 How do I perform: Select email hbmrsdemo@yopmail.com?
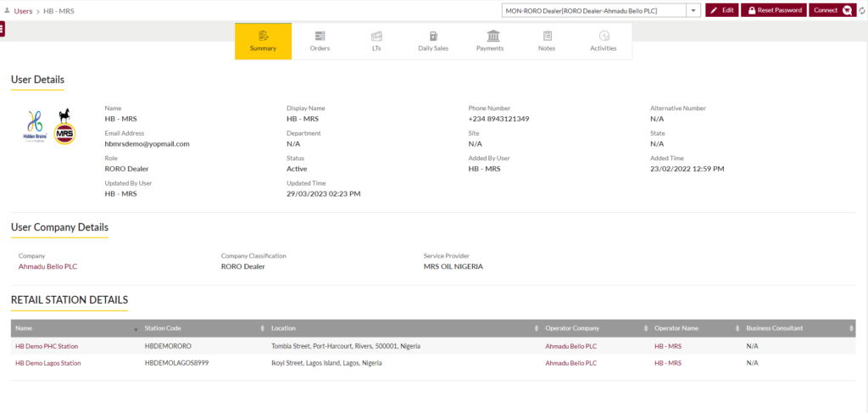147,143
